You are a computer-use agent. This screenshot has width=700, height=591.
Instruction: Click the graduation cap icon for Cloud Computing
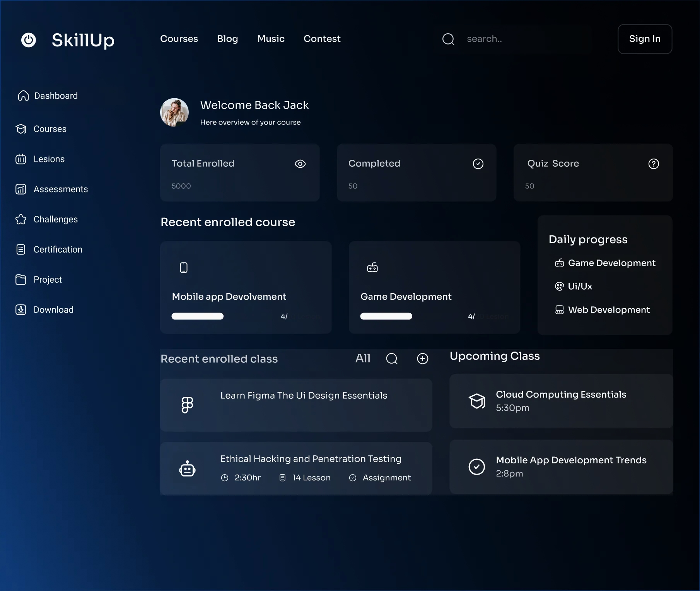coord(477,401)
